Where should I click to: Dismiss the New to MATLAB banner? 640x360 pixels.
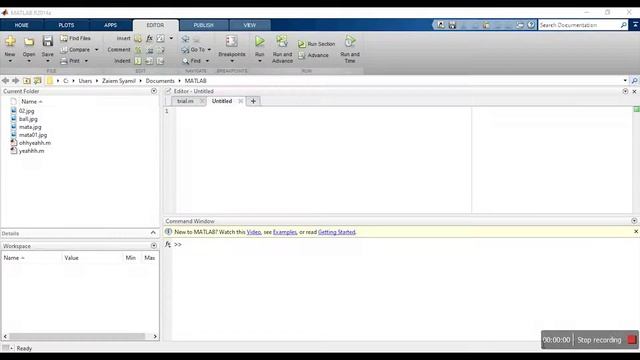click(636, 231)
